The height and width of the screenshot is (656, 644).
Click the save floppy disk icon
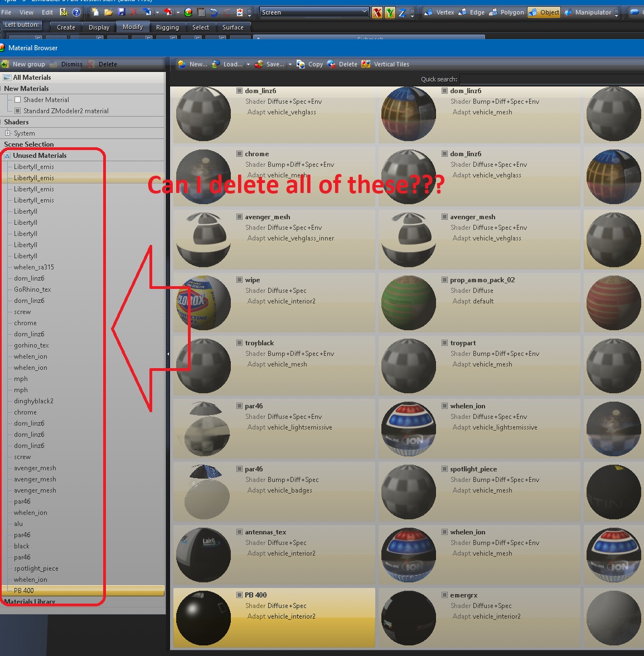(121, 12)
